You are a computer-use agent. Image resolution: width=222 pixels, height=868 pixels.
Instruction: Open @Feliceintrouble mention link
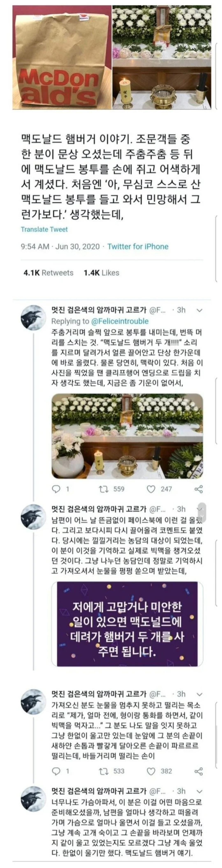pyautogui.click(x=120, y=321)
